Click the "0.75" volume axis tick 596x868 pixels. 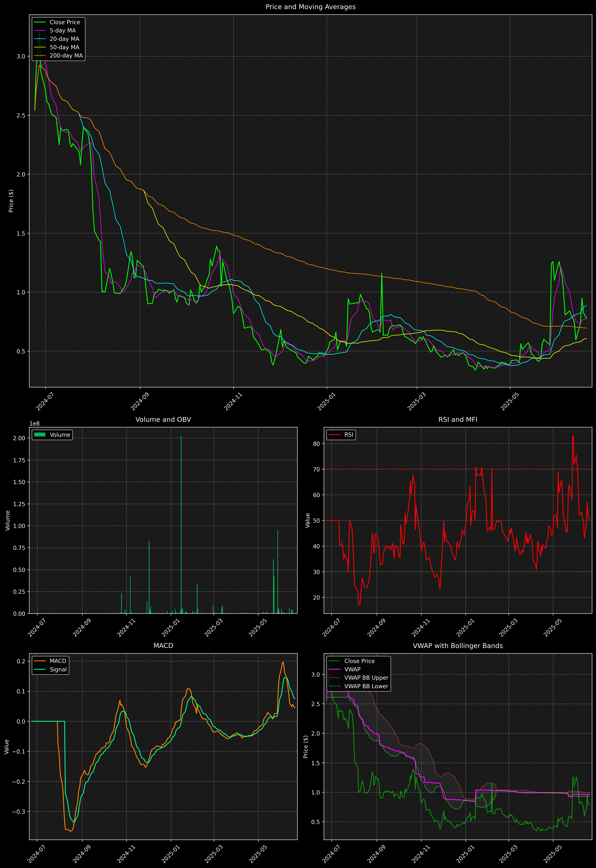[19, 548]
